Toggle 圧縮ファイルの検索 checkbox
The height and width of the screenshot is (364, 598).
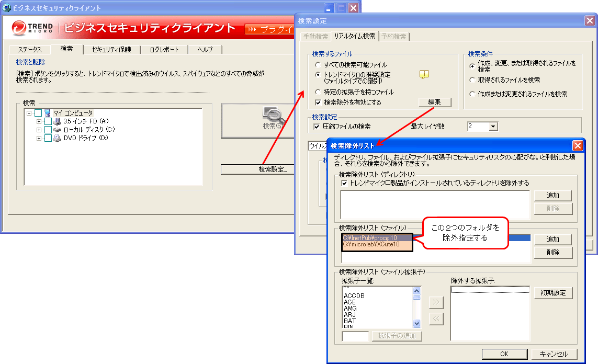316,127
